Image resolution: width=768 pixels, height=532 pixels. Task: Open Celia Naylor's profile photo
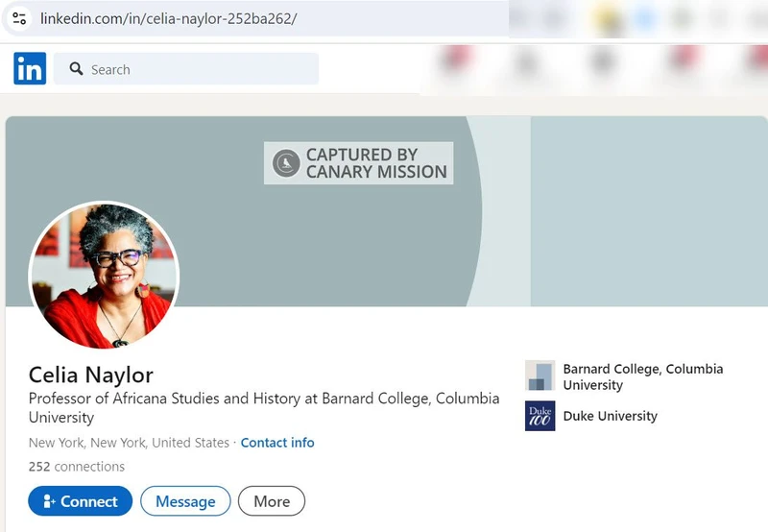(104, 276)
